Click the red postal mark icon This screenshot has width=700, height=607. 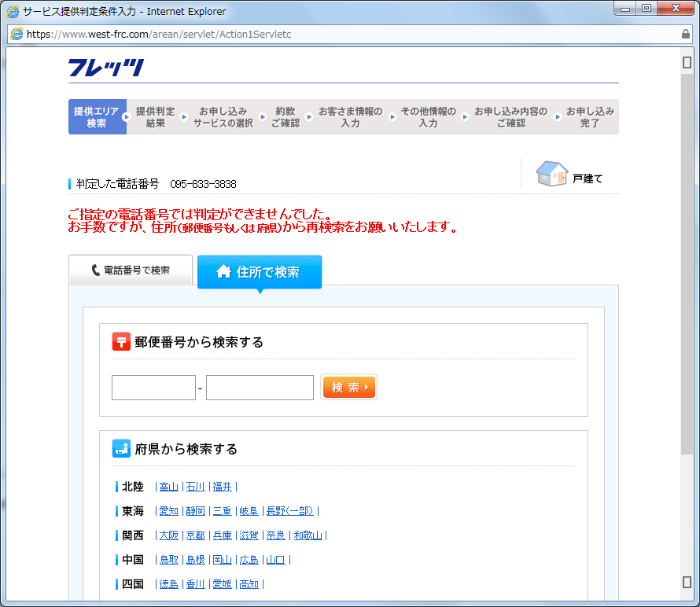[121, 341]
